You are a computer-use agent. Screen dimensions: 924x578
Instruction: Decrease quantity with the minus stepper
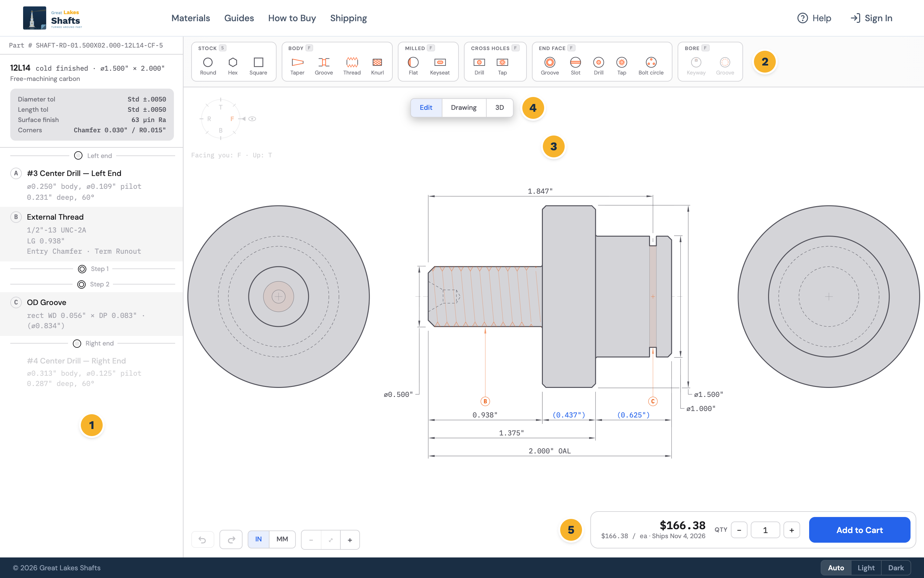pos(739,530)
